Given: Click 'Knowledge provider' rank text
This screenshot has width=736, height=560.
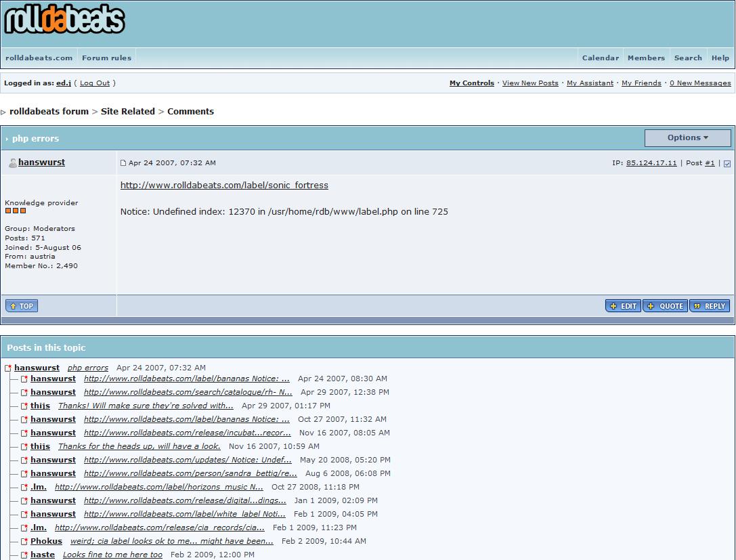Looking at the screenshot, I should 41,202.
